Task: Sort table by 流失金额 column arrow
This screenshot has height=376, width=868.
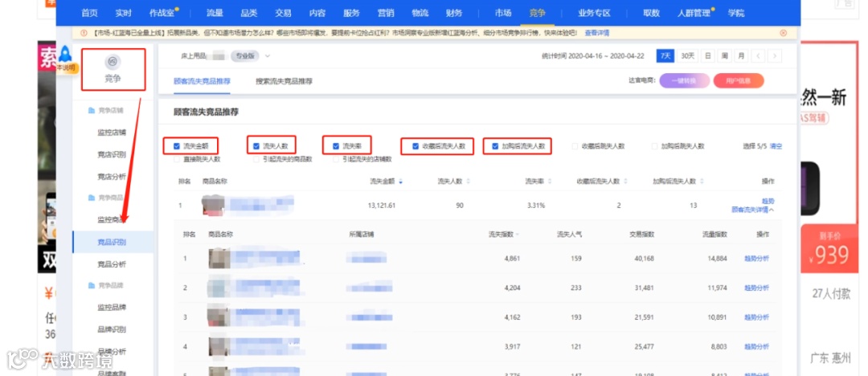Action: (x=401, y=181)
